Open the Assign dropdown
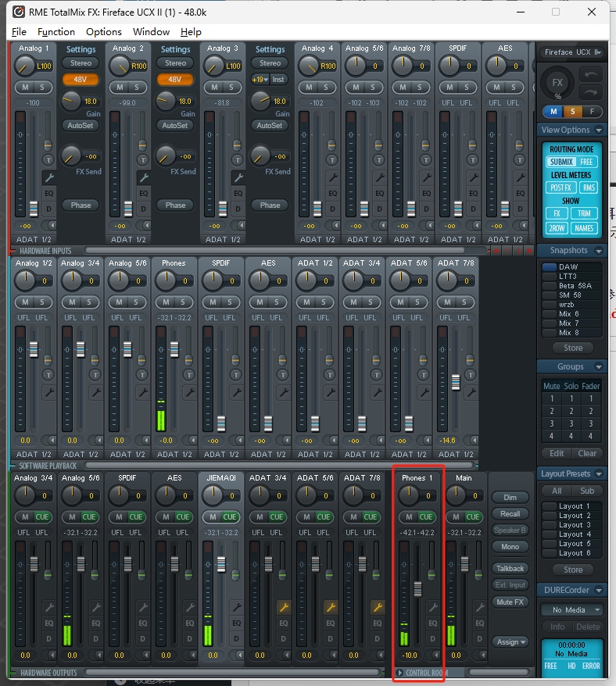616x686 pixels. click(510, 641)
